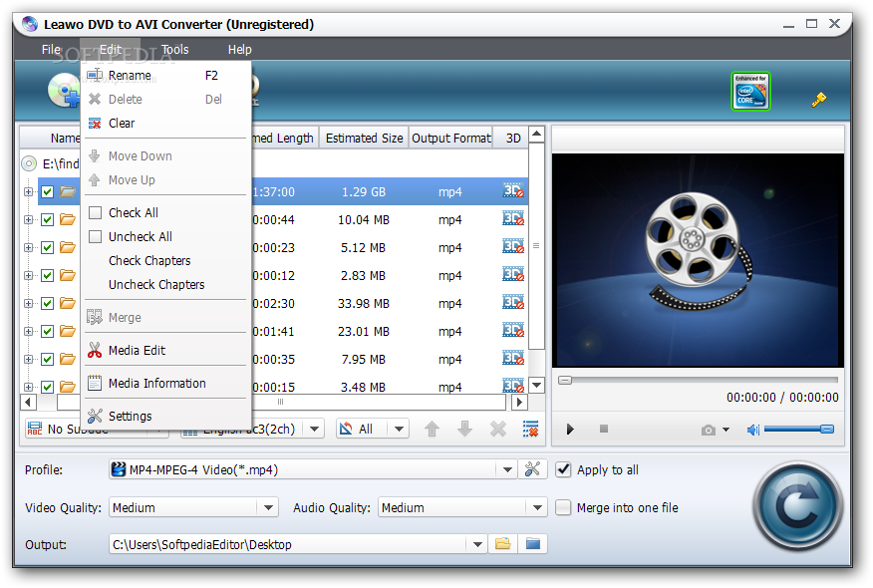Toggle the checkbox in the 10.04 MB row

[47, 219]
